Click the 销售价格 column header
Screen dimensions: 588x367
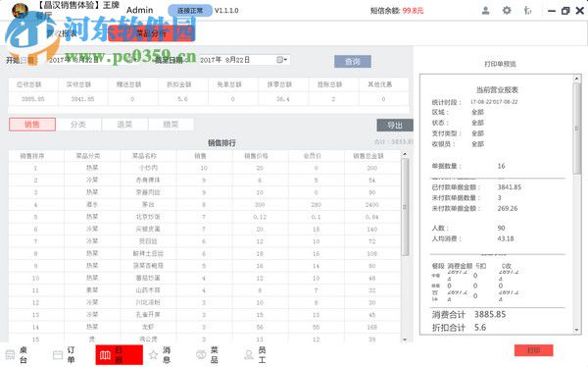coord(256,156)
